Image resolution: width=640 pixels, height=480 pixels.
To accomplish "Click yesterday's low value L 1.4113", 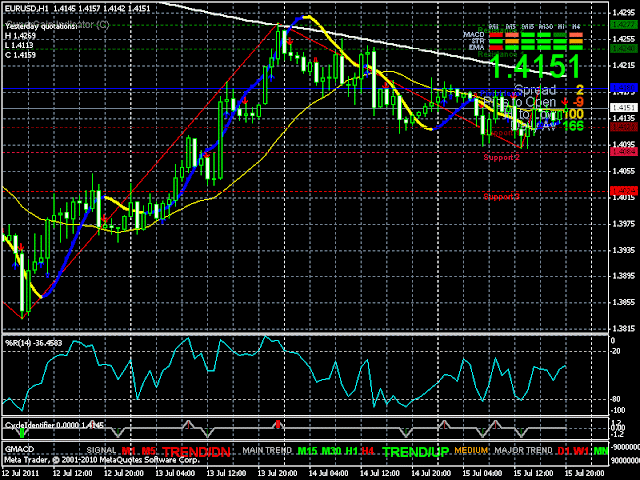I will 19,45.
